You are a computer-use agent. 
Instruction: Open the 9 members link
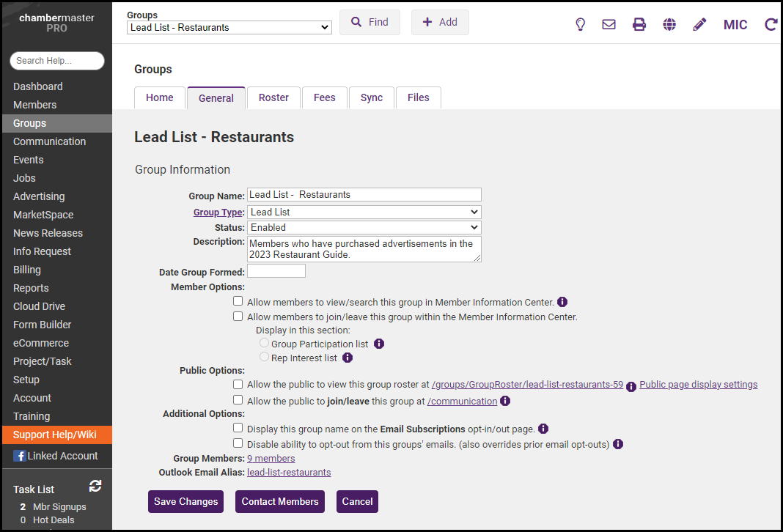coord(271,458)
